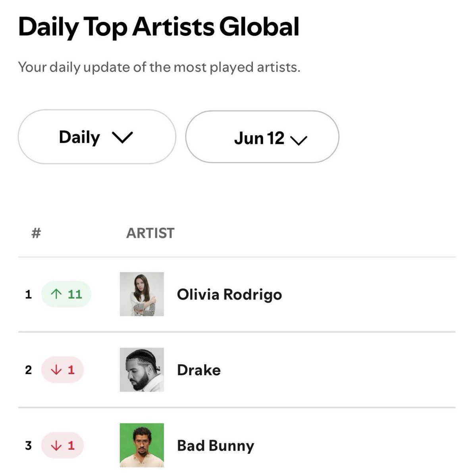Open Olivia Rodrigo's artist photo
The height and width of the screenshot is (476, 474).
(142, 294)
